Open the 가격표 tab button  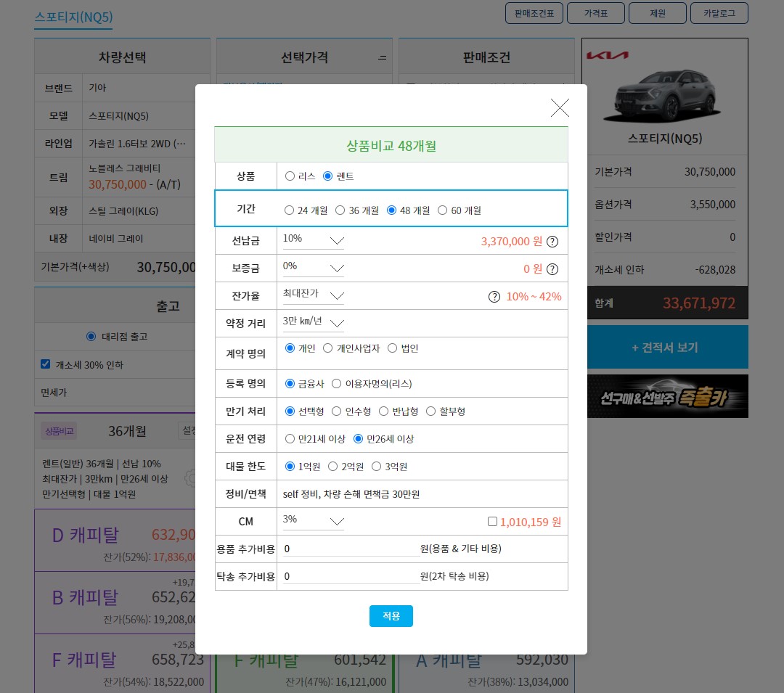click(596, 14)
